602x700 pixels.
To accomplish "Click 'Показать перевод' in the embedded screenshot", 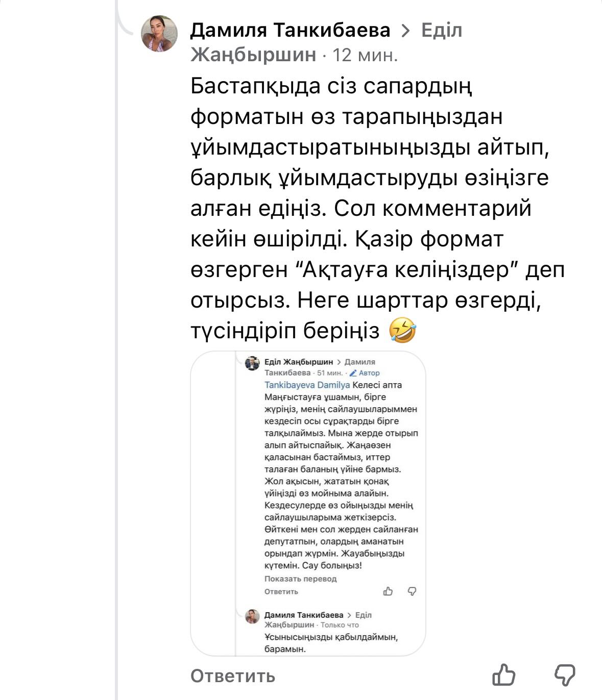I will 300,579.
